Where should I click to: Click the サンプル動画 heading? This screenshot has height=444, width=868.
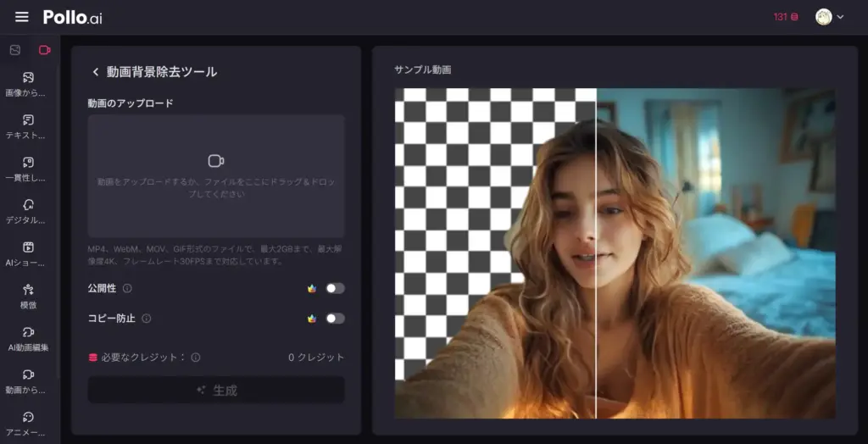[x=422, y=69]
